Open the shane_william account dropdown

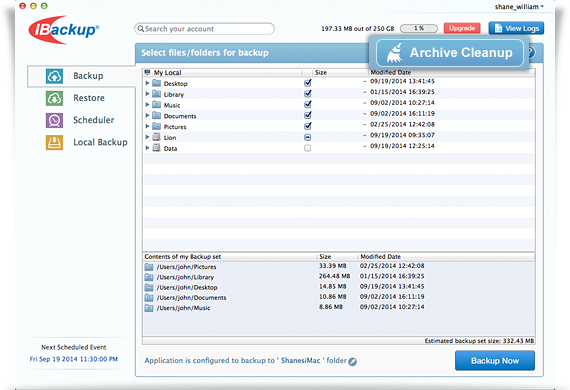click(x=519, y=7)
